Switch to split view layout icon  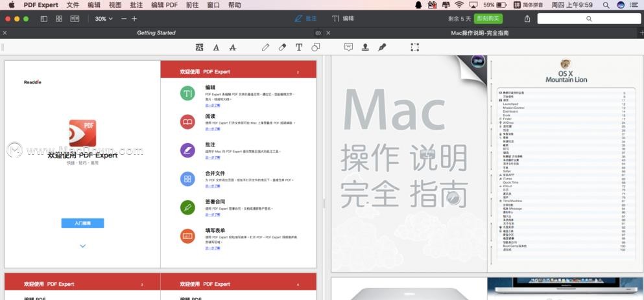75,19
